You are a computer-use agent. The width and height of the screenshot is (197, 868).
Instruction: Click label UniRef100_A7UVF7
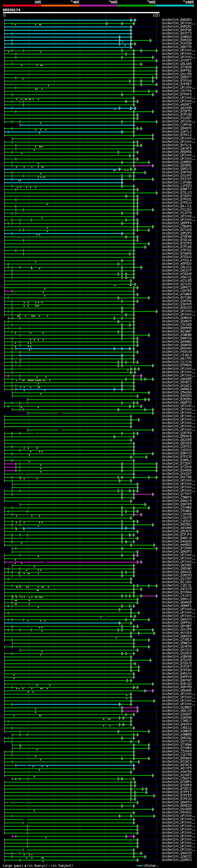[x=177, y=61]
